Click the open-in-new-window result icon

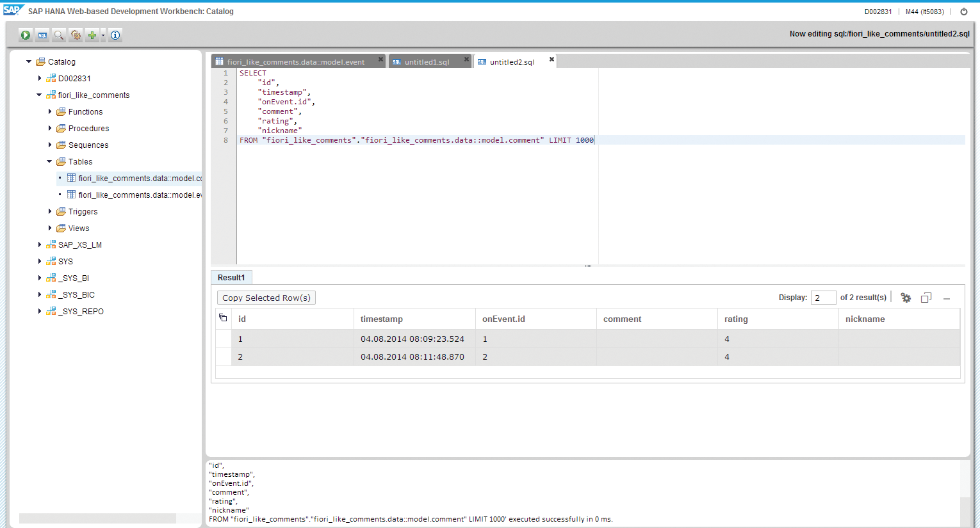926,298
